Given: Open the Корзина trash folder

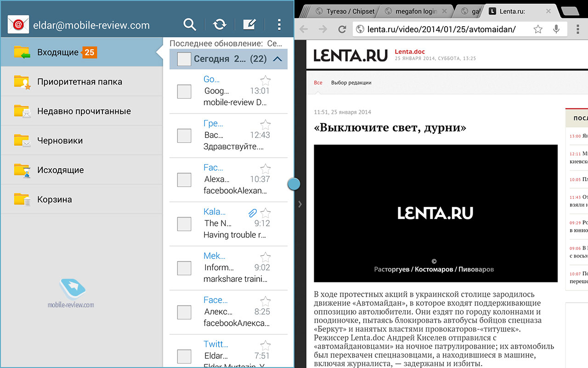Looking at the screenshot, I should (81, 200).
